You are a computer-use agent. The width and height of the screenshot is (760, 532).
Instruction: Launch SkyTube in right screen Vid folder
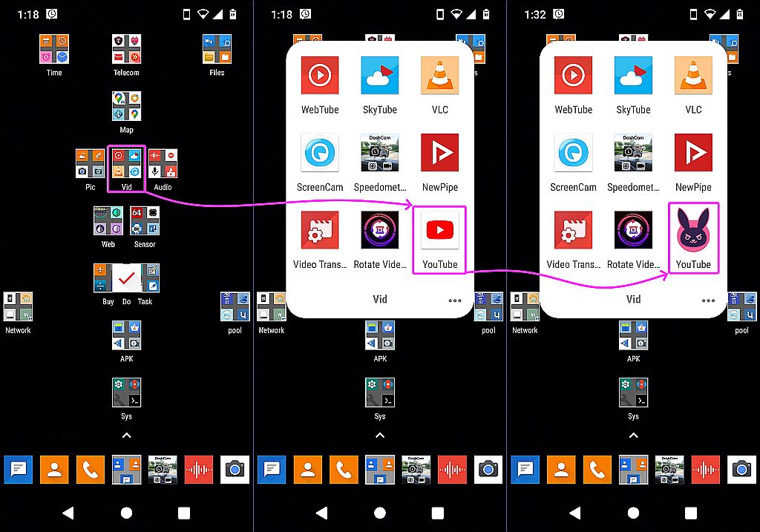pyautogui.click(x=634, y=76)
